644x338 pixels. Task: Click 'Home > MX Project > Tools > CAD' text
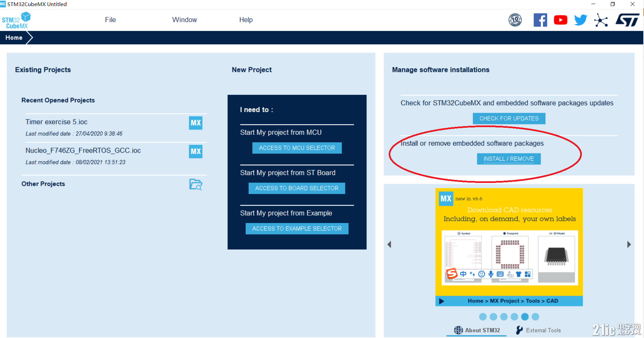[513, 301]
